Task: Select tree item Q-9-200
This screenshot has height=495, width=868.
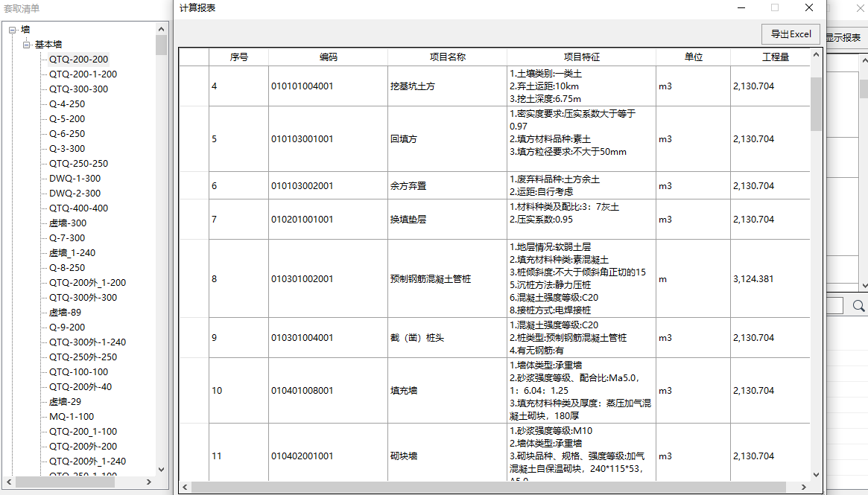Action: point(67,328)
